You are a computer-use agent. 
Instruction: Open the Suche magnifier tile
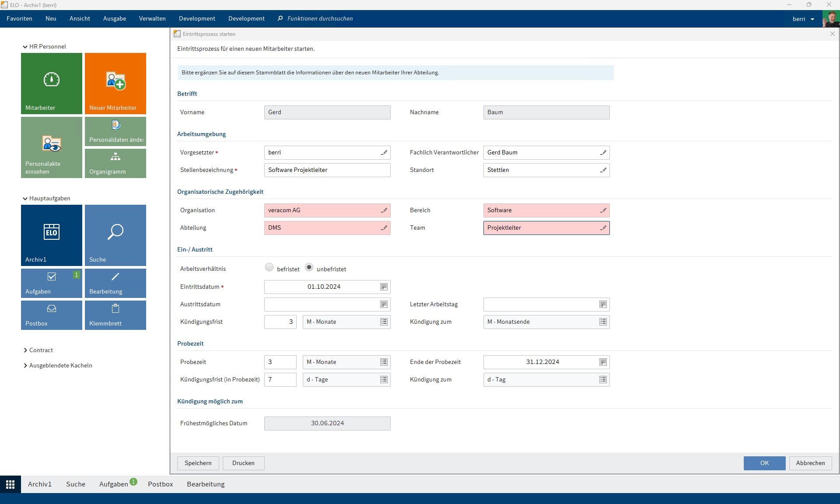pos(115,235)
